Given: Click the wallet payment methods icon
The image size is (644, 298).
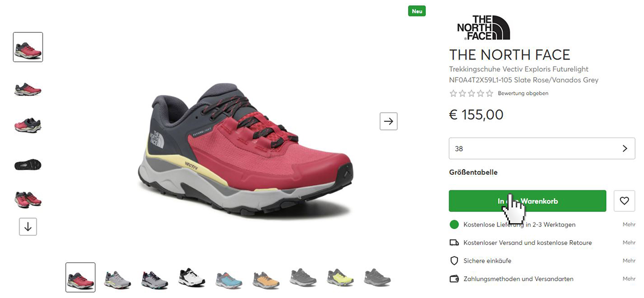Looking at the screenshot, I should click(x=454, y=279).
